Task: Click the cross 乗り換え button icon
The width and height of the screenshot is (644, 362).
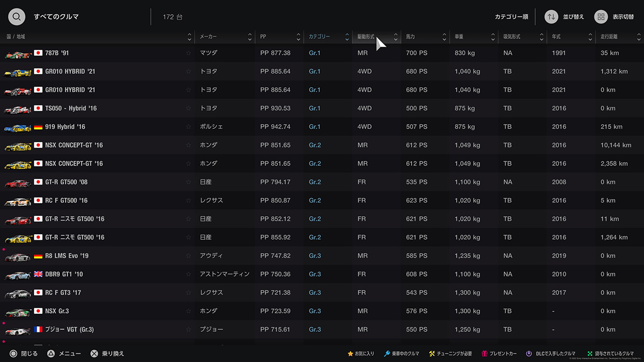Action: point(94,353)
